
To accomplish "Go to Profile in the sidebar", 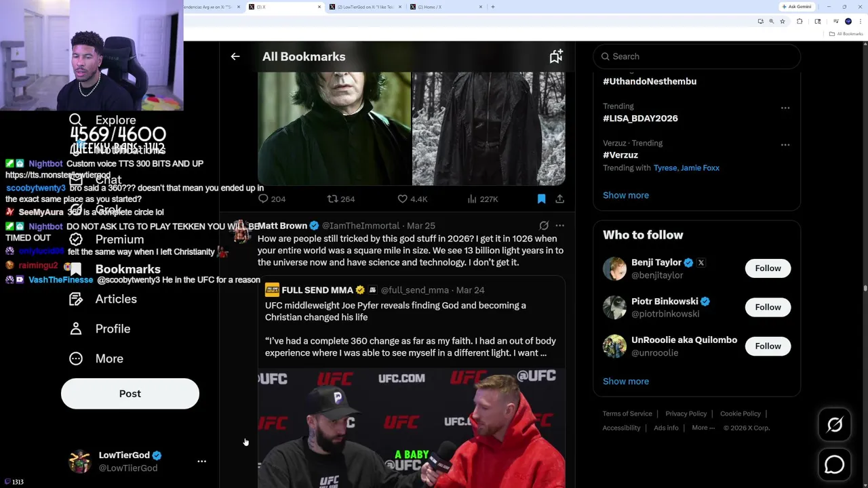I will pos(113,329).
